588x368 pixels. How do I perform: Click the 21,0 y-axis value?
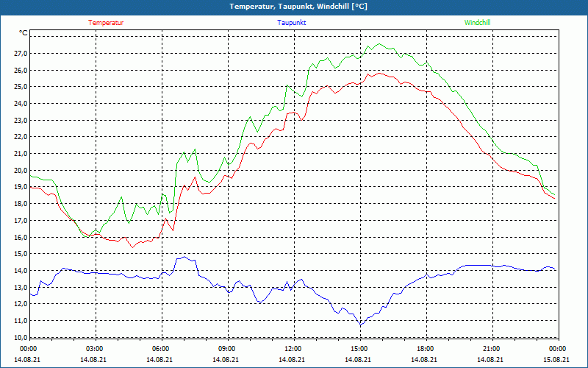click(21, 154)
